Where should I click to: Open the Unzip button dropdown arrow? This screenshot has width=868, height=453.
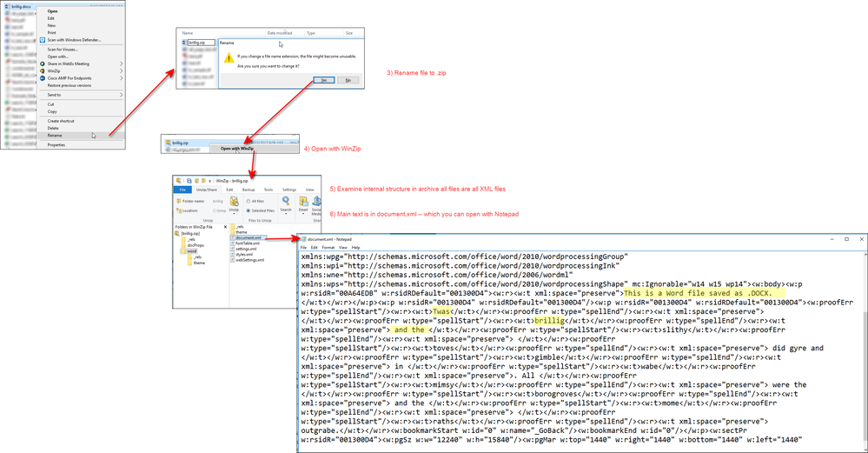[x=235, y=214]
